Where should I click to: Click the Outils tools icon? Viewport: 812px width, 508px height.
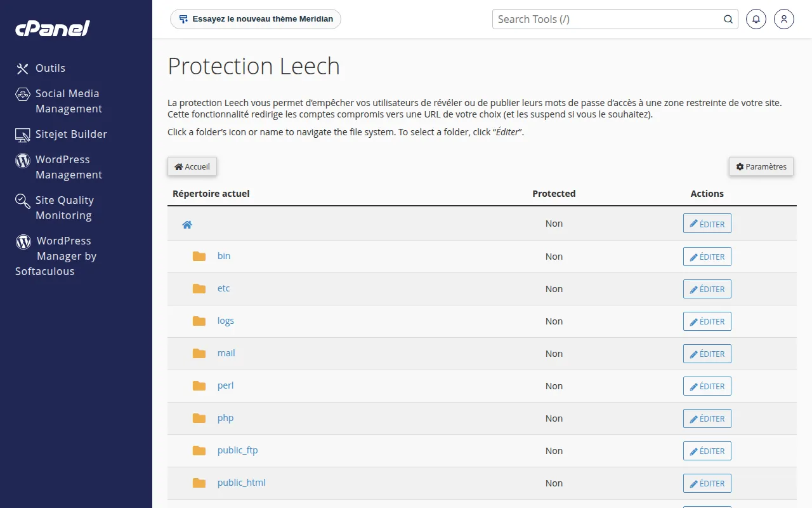point(23,69)
